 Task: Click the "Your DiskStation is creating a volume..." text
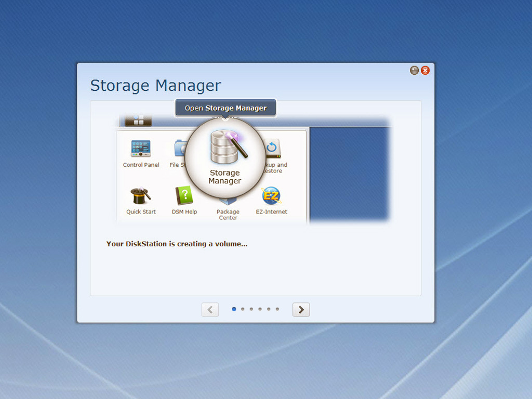click(x=177, y=244)
